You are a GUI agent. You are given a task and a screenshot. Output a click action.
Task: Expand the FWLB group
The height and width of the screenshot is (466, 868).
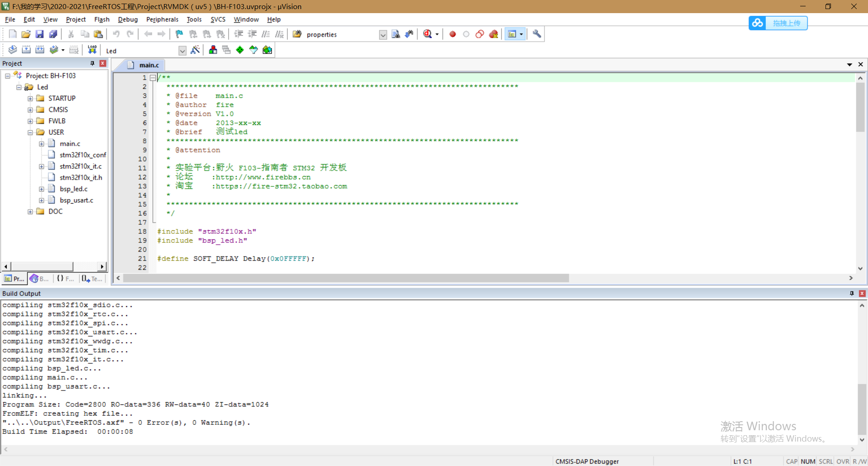point(30,121)
